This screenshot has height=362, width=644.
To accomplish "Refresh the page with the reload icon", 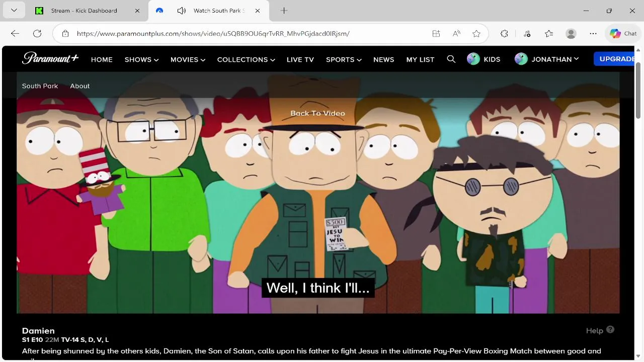I will tap(37, 34).
